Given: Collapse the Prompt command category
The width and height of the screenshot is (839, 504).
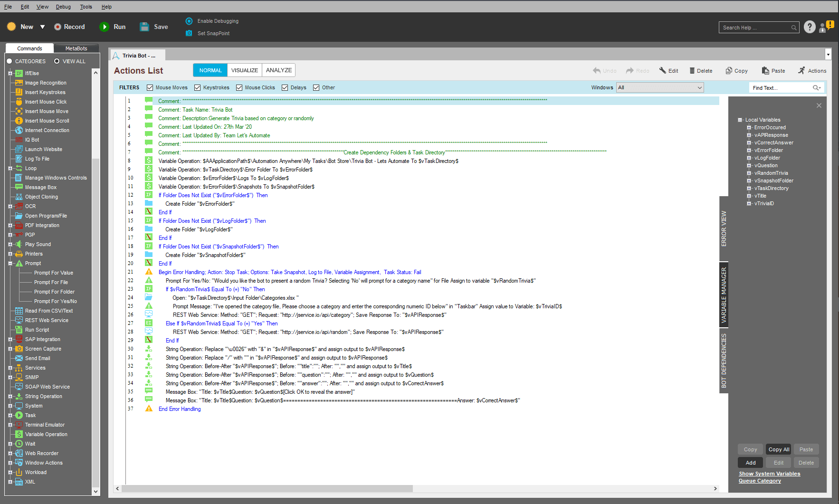Looking at the screenshot, I should (10, 263).
